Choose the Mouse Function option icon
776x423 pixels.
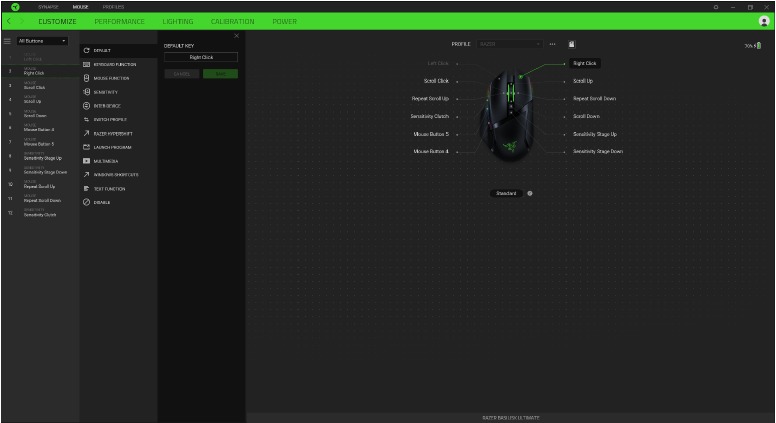[x=87, y=78]
